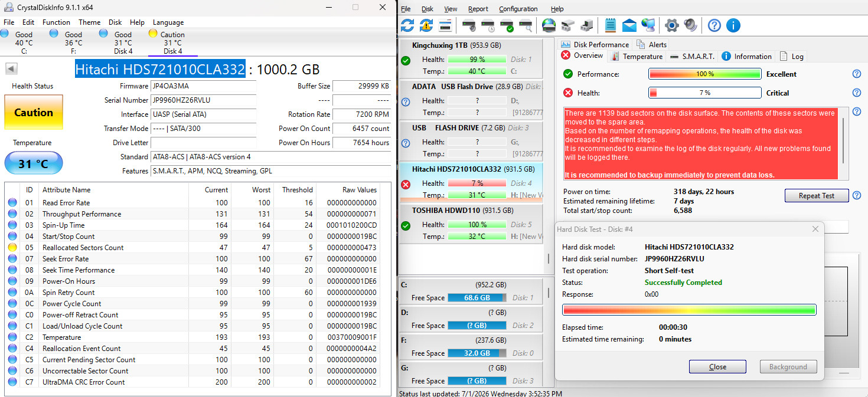Switch to the Information tab
This screenshot has height=397, width=868.
[x=746, y=57]
